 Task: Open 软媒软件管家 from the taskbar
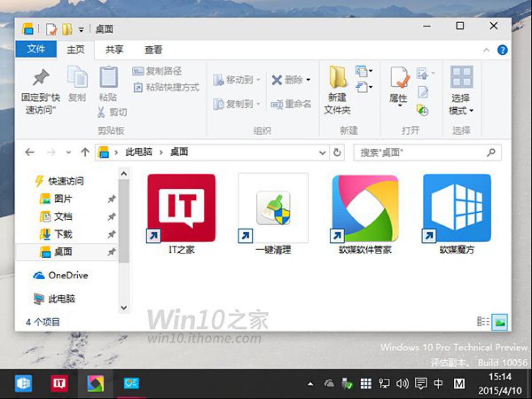95,383
